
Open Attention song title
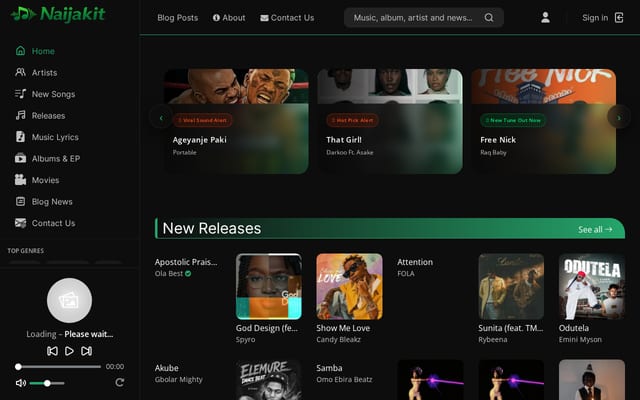tap(415, 262)
